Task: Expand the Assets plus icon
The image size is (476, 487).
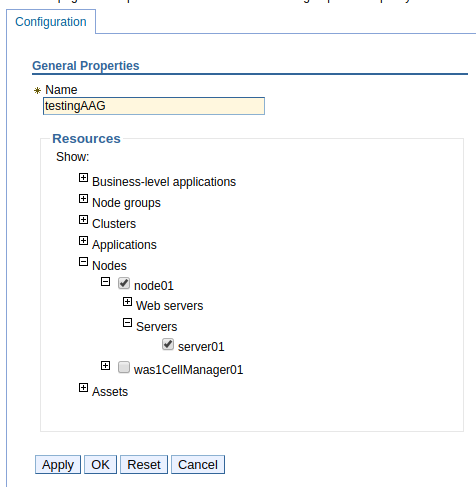Action: pyautogui.click(x=83, y=388)
